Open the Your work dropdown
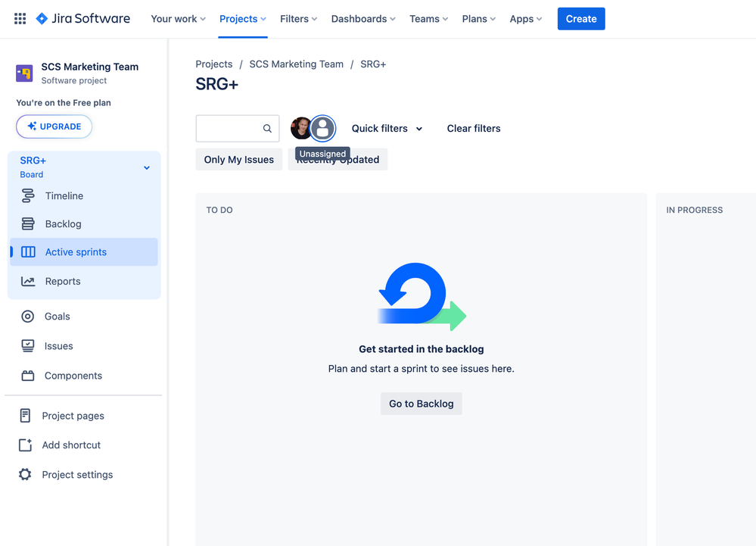Screen dimensions: 756x546 pyautogui.click(x=179, y=19)
